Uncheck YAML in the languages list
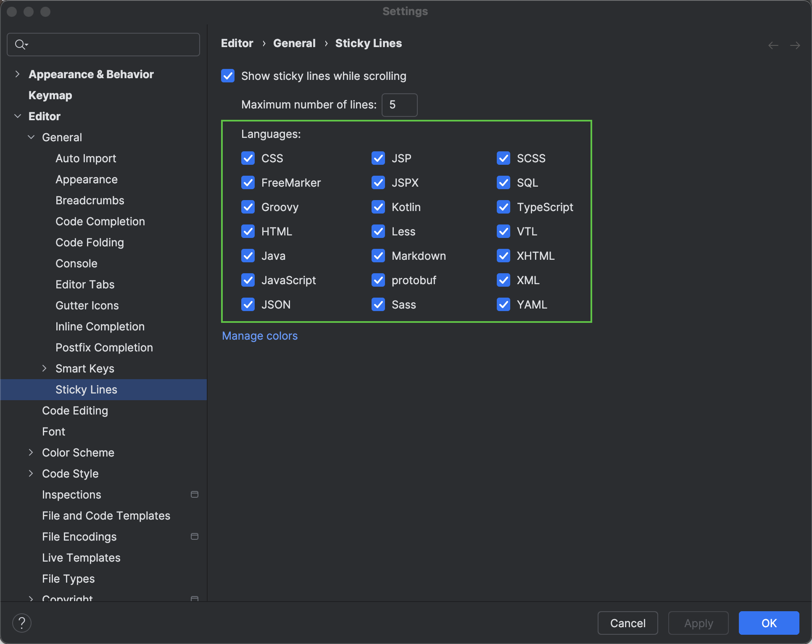The height and width of the screenshot is (644, 812). 503,304
